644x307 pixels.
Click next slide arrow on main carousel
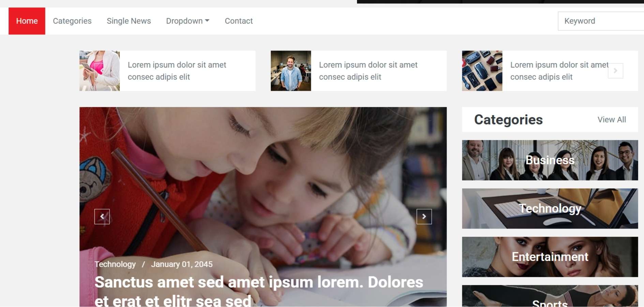(x=424, y=217)
